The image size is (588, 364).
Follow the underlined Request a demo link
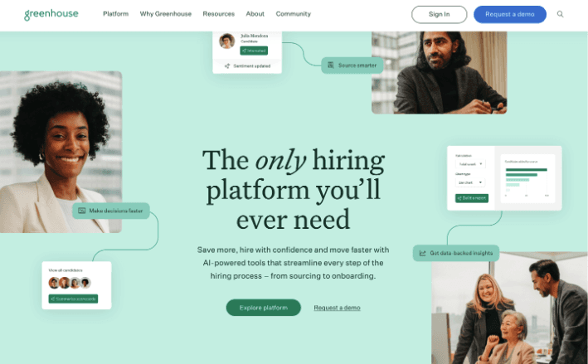pyautogui.click(x=337, y=308)
